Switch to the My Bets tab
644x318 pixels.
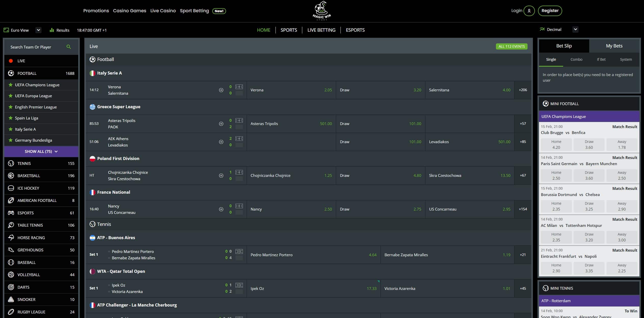[x=614, y=46]
